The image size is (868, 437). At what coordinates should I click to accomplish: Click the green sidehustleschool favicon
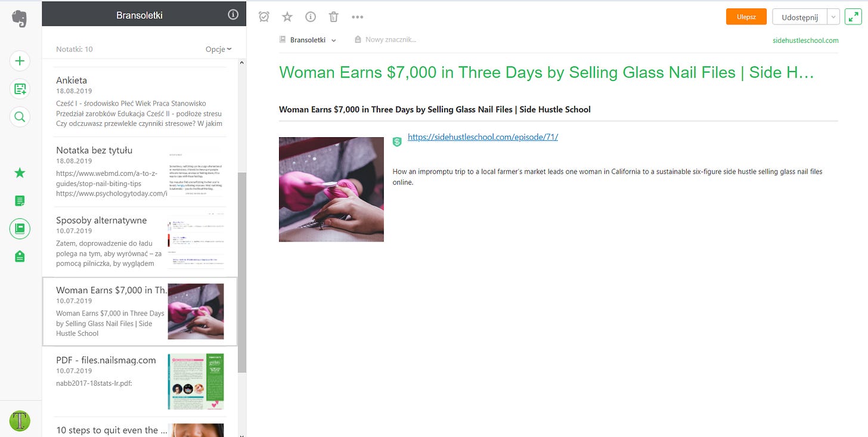(397, 141)
